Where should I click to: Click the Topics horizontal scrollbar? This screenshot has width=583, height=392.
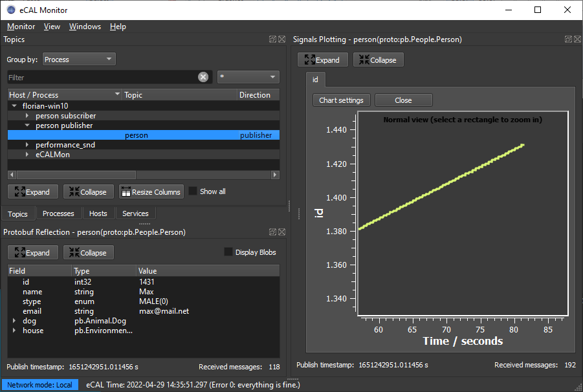coord(76,175)
